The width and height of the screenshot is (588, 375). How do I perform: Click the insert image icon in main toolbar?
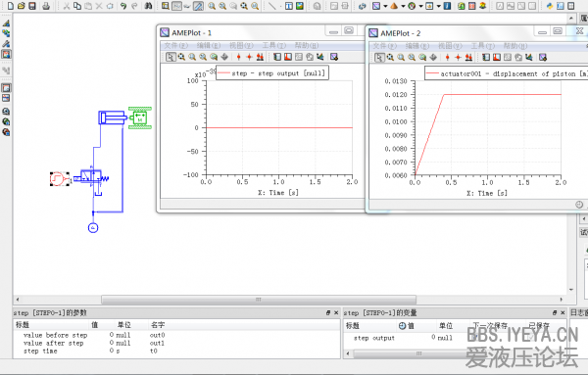click(x=300, y=6)
